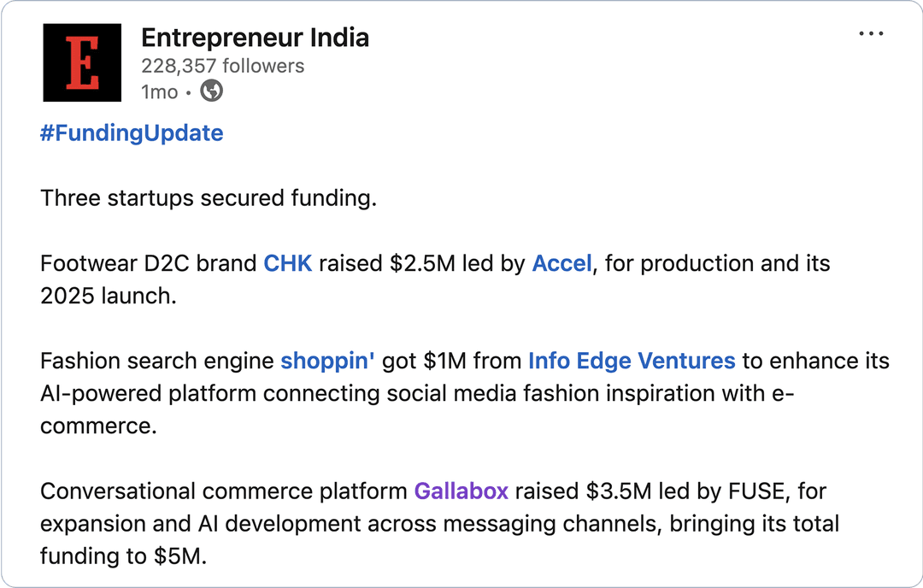Viewport: 923px width, 588px height.
Task: Click the 1mo post timestamp
Action: coord(159,91)
